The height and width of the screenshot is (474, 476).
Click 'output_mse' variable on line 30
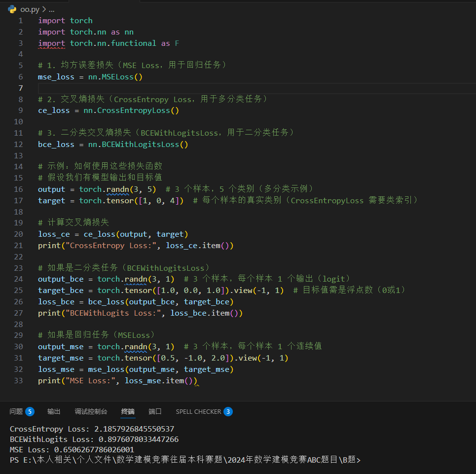click(x=61, y=347)
